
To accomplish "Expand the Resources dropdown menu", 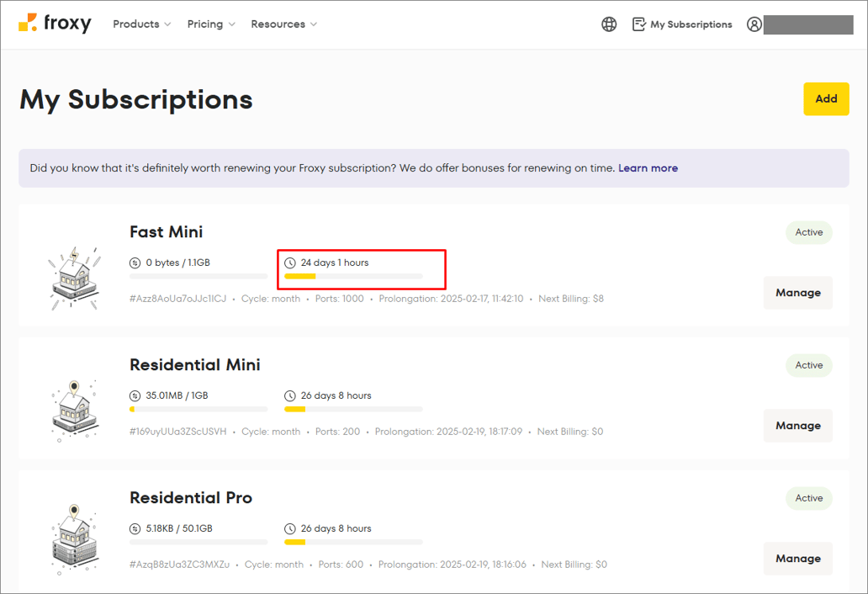I will (x=283, y=24).
